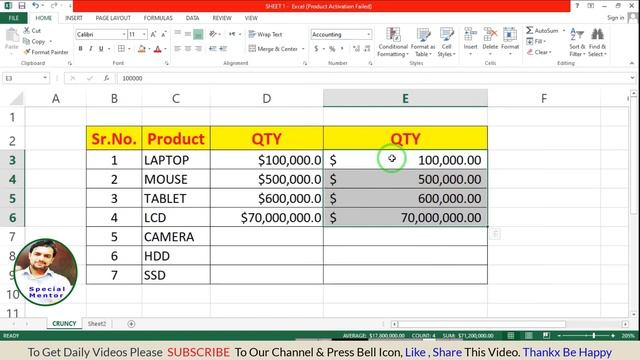Screen dimensions: 640x360
Task: Decrease font size with the smaller A
Action: (164, 35)
